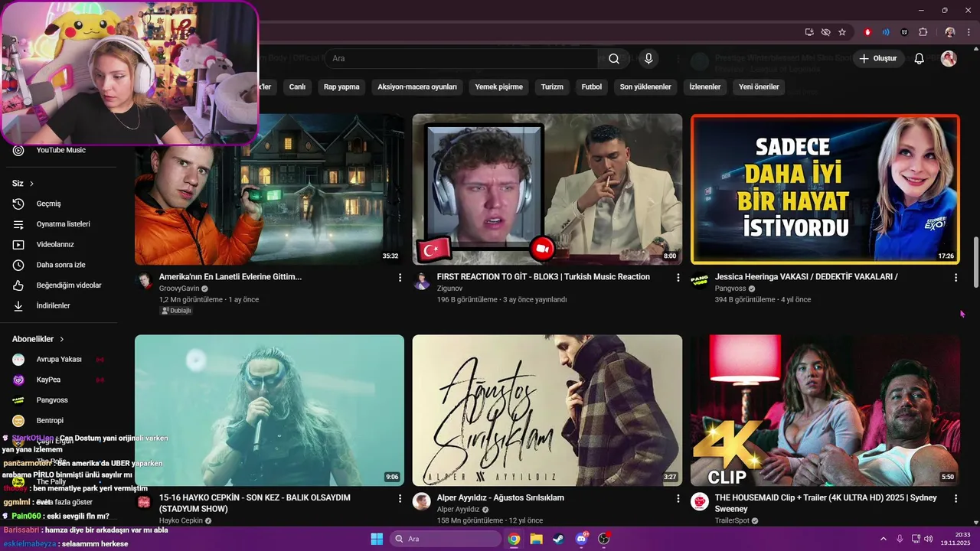Open the Chrome profile avatar
The image size is (980, 551).
click(950, 32)
